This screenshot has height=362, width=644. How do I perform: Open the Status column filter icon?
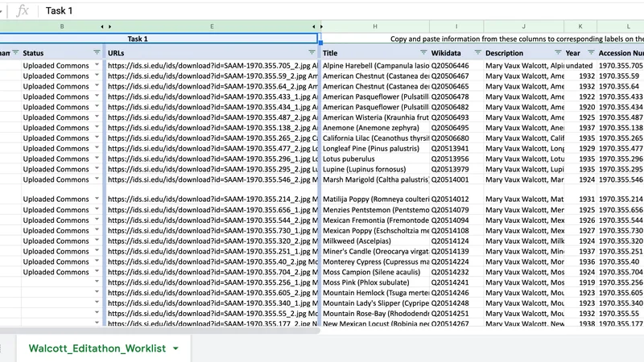[97, 52]
